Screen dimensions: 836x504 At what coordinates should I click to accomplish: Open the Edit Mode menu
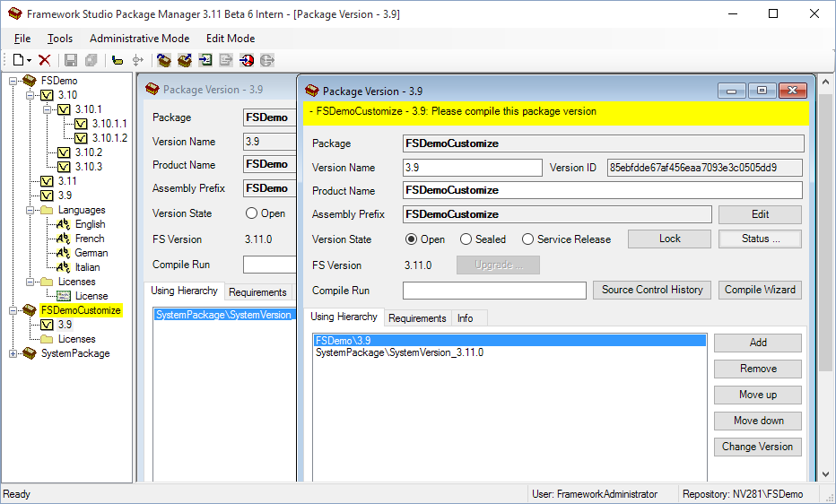click(231, 39)
